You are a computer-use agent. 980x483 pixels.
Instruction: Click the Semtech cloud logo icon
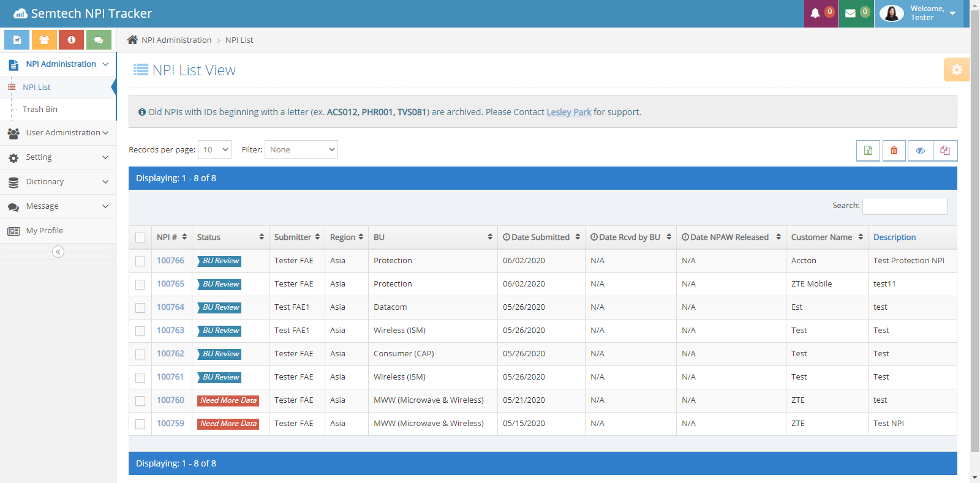20,13
